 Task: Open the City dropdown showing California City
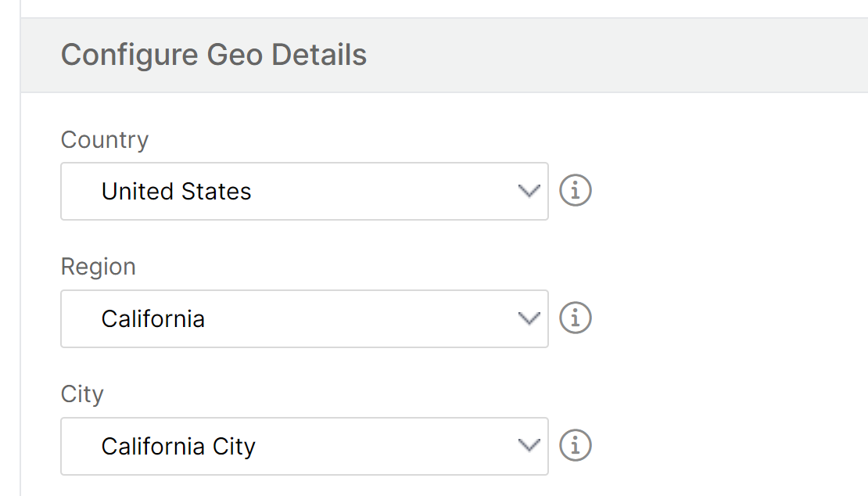[304, 446]
